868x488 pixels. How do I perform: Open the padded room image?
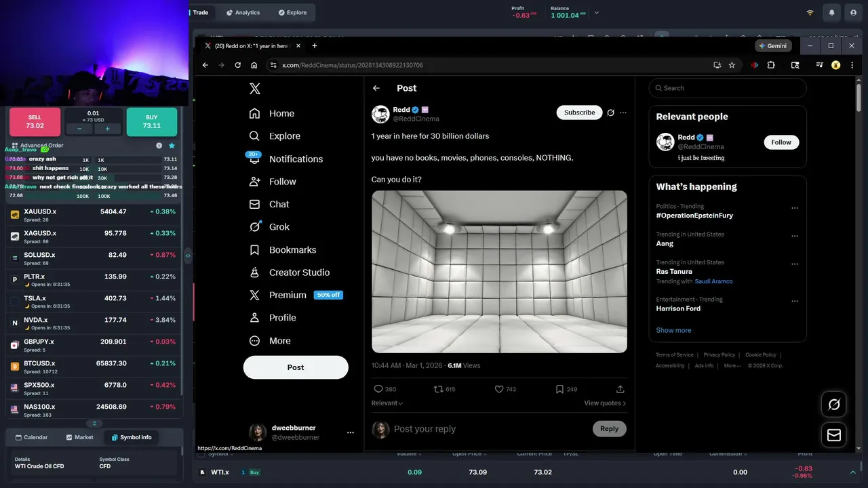coord(499,272)
